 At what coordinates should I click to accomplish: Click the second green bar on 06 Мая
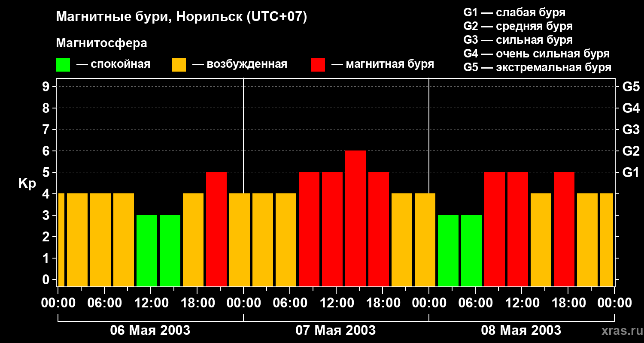170,251
